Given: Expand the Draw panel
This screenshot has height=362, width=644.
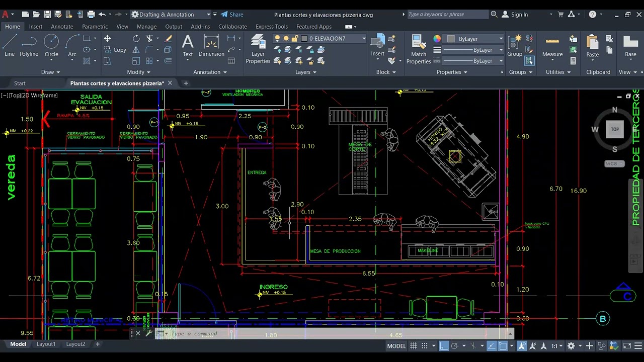Looking at the screenshot, I should coord(50,72).
